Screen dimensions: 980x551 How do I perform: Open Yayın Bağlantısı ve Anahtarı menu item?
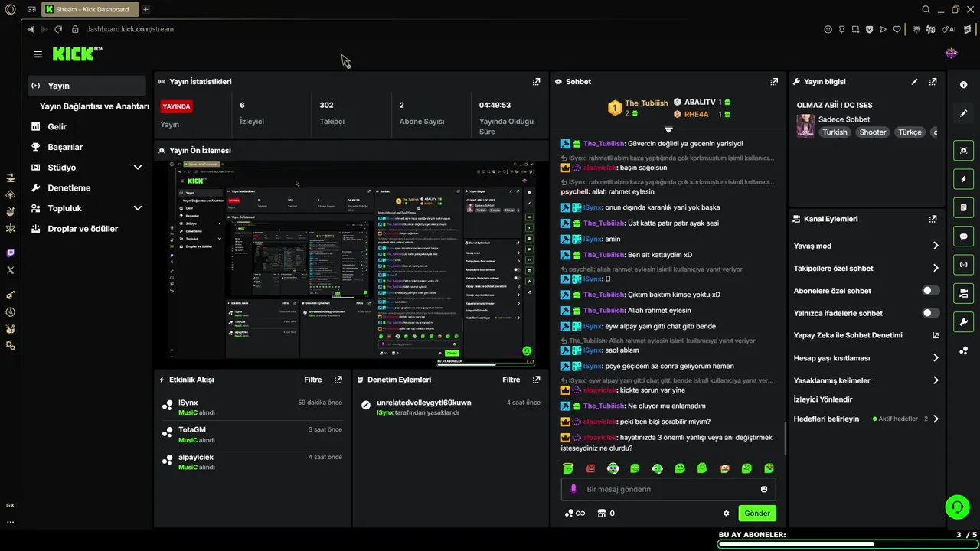94,106
